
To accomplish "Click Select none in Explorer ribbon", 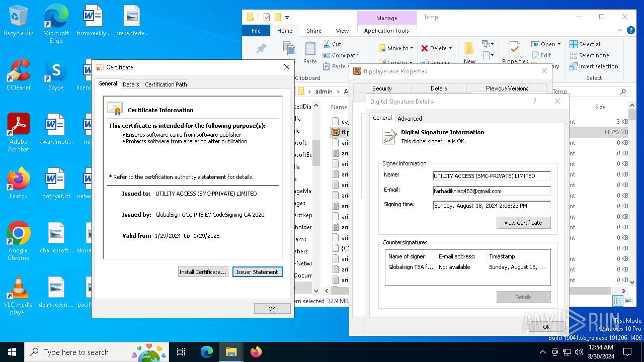I will click(589, 55).
